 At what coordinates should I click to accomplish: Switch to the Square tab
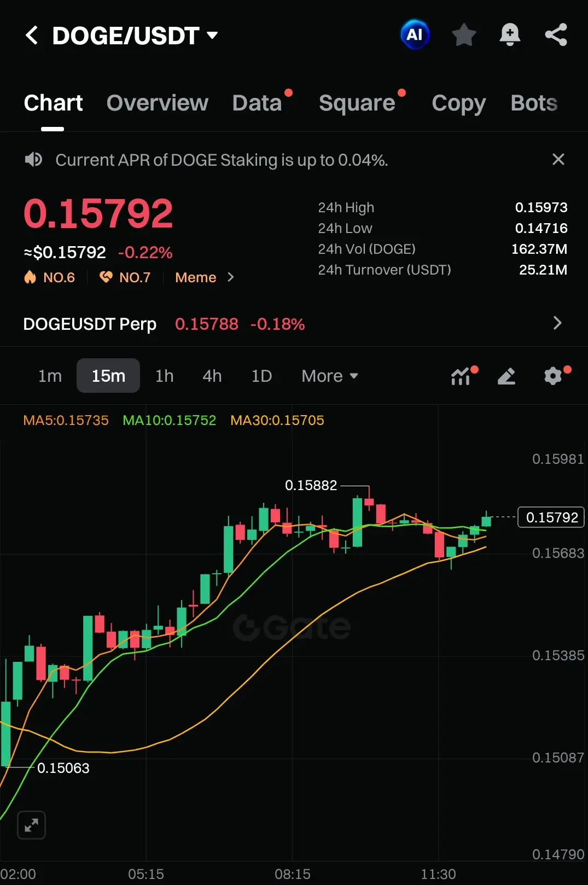[357, 103]
